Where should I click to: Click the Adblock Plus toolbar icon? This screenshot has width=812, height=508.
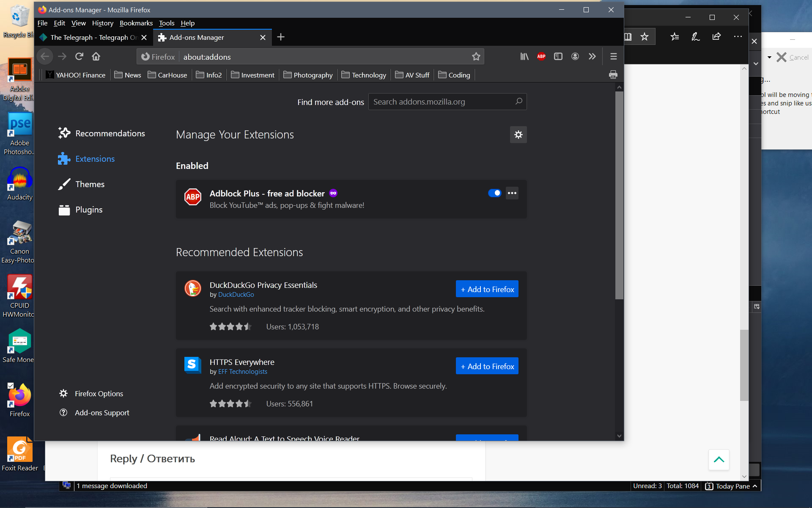(x=541, y=56)
